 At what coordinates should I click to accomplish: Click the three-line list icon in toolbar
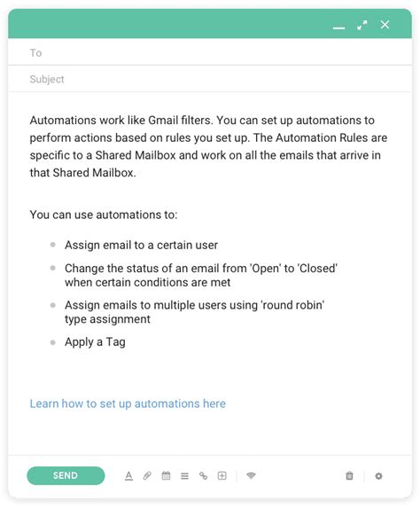[x=184, y=476]
